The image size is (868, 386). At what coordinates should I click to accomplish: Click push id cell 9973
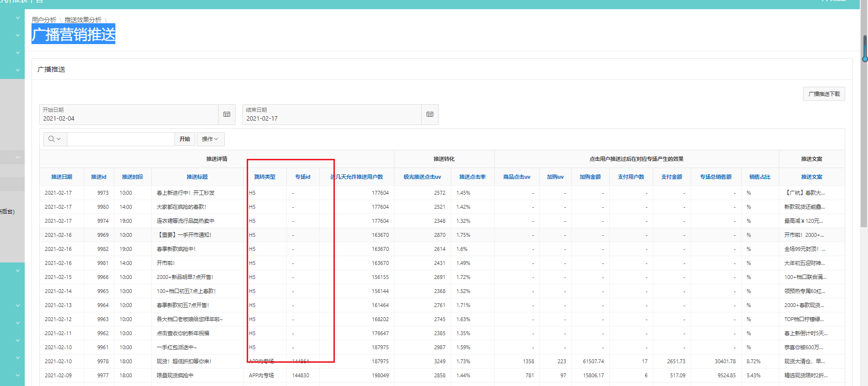pos(103,193)
